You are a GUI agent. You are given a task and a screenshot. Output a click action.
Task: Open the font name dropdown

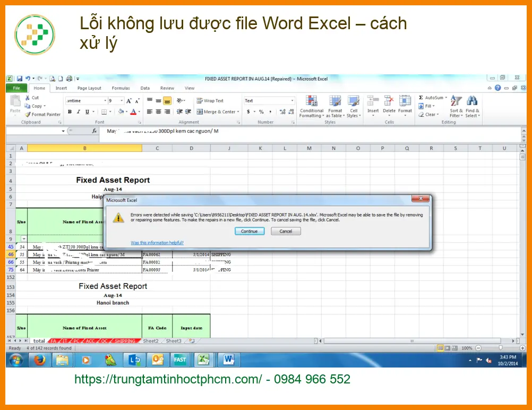click(x=105, y=101)
